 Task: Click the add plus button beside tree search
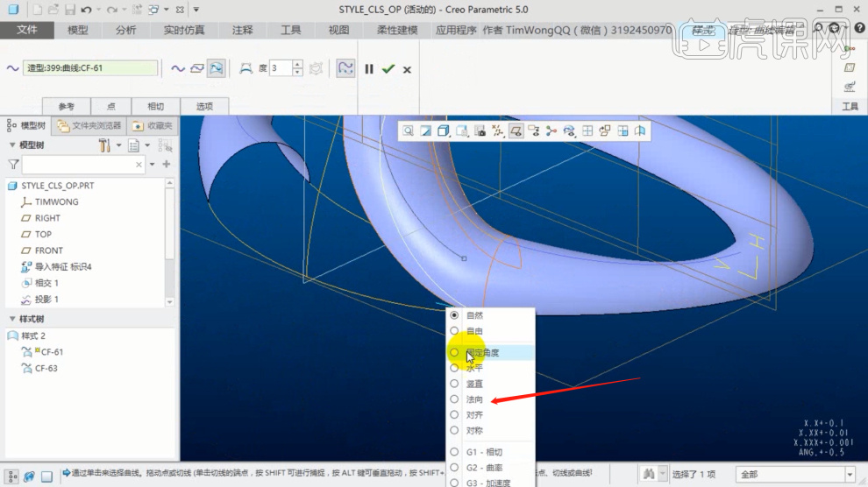pos(166,164)
